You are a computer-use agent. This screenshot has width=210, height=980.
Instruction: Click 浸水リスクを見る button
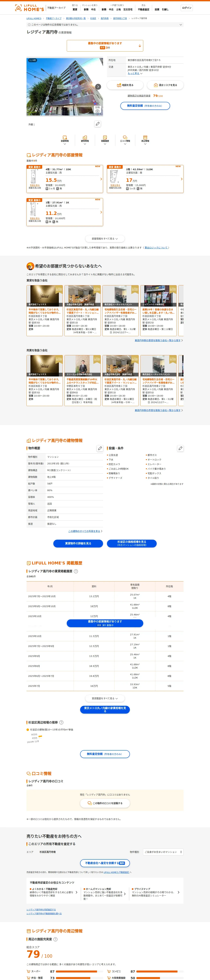click(x=165, y=85)
